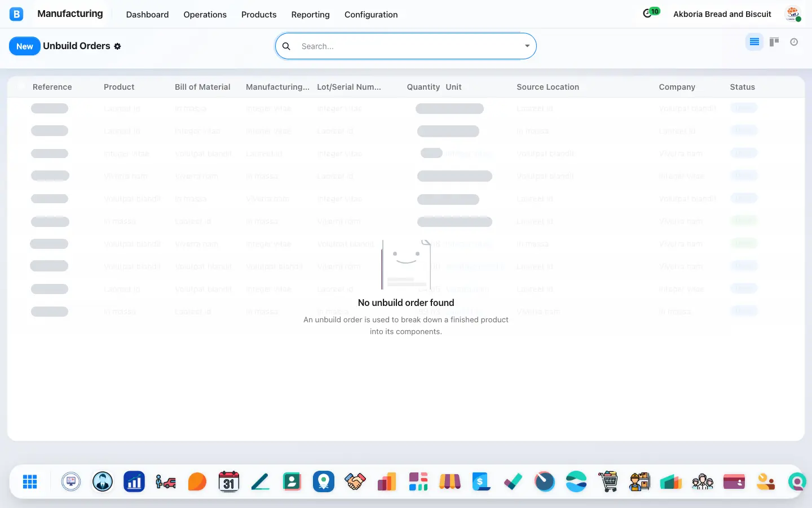The height and width of the screenshot is (508, 812).
Task: Open the blue bar chart app in dock
Action: click(134, 481)
